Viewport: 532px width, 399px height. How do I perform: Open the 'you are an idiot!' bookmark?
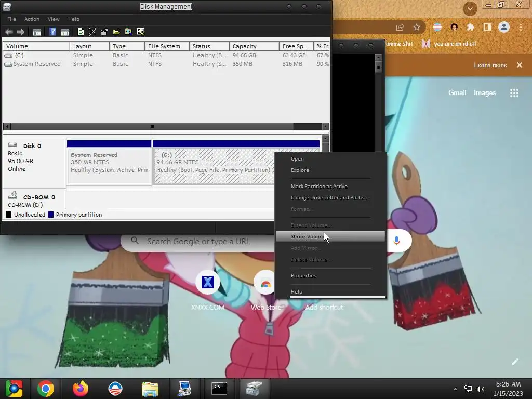tap(449, 44)
